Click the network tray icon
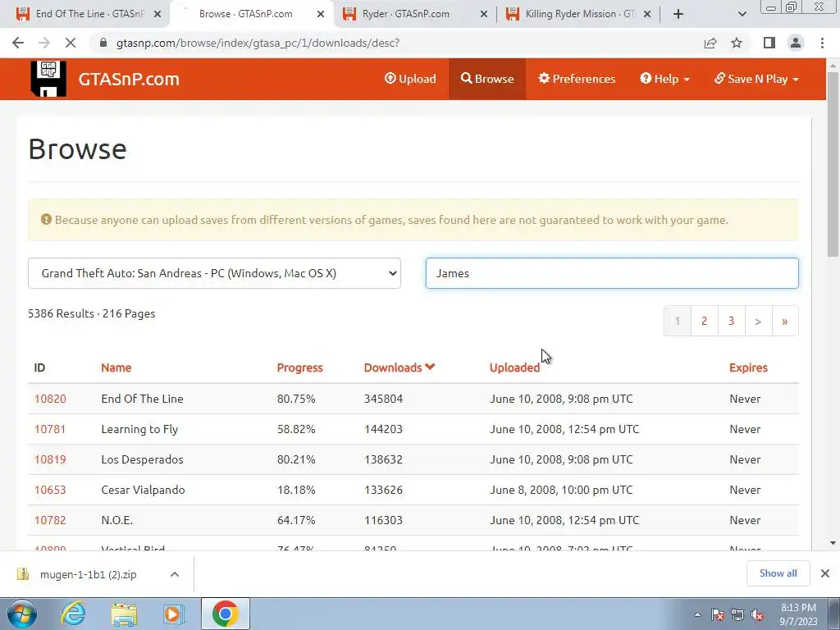Image resolution: width=840 pixels, height=630 pixels. point(737,614)
